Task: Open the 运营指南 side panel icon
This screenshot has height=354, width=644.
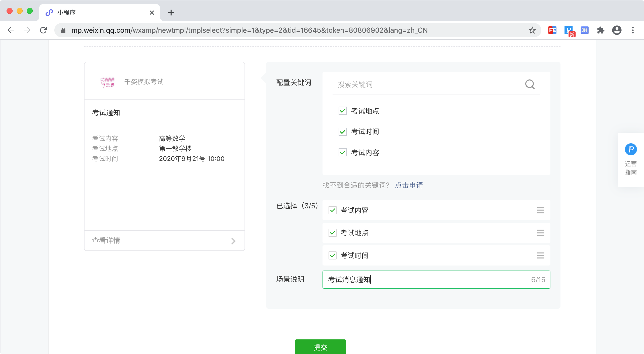Action: 631,150
